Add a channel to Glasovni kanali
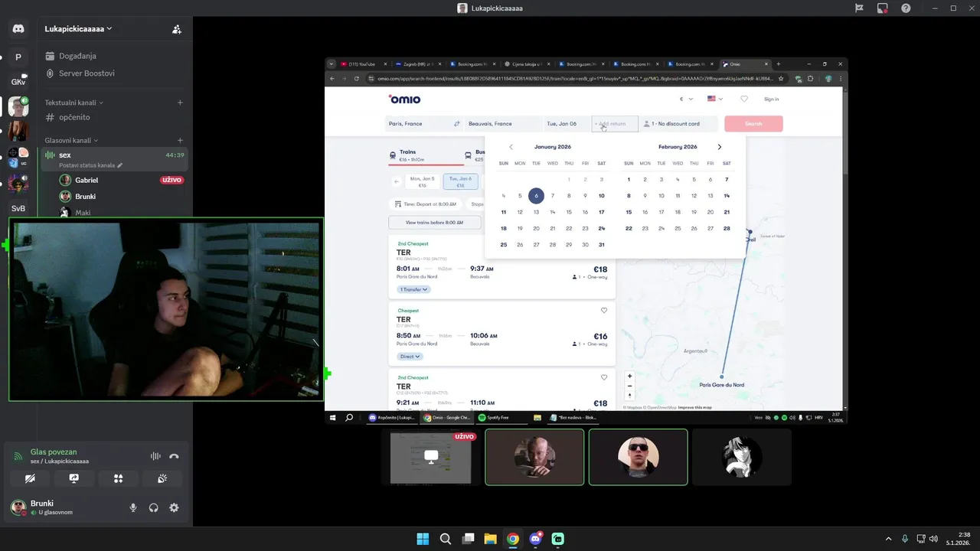The width and height of the screenshot is (980, 551). point(180,141)
